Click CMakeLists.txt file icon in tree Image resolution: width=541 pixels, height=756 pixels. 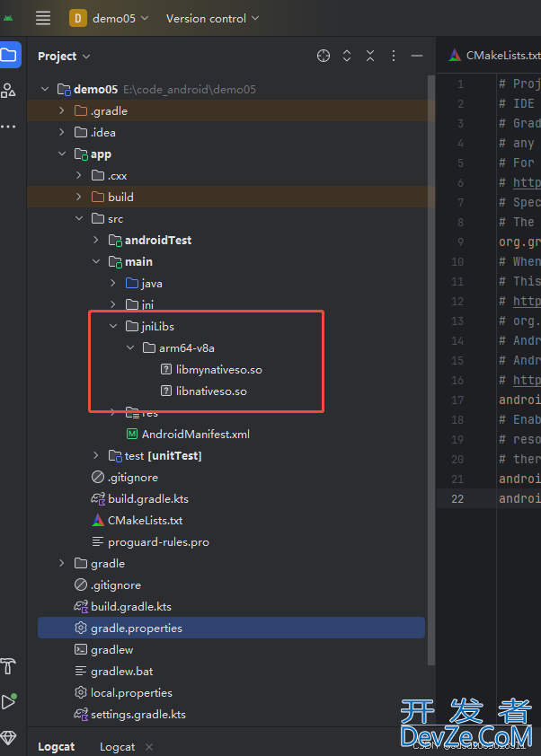[x=98, y=520]
